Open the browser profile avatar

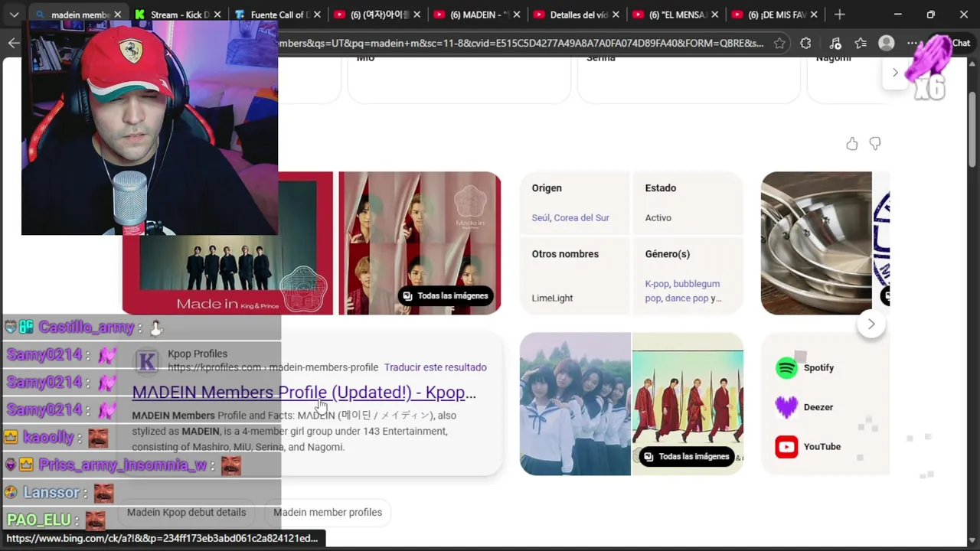pyautogui.click(x=887, y=43)
